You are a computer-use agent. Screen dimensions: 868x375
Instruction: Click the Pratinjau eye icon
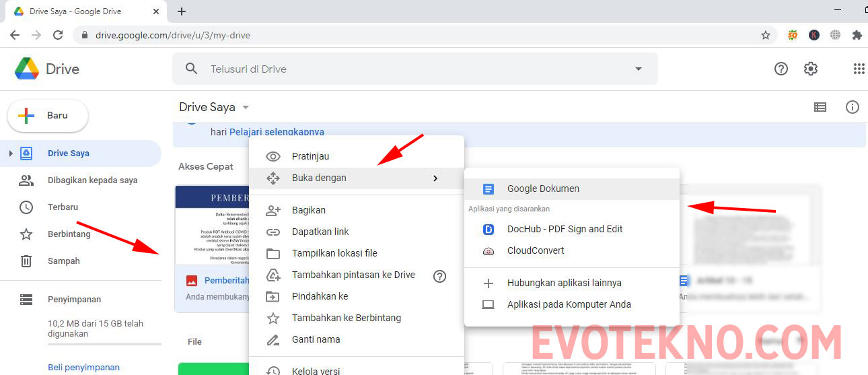click(x=273, y=157)
